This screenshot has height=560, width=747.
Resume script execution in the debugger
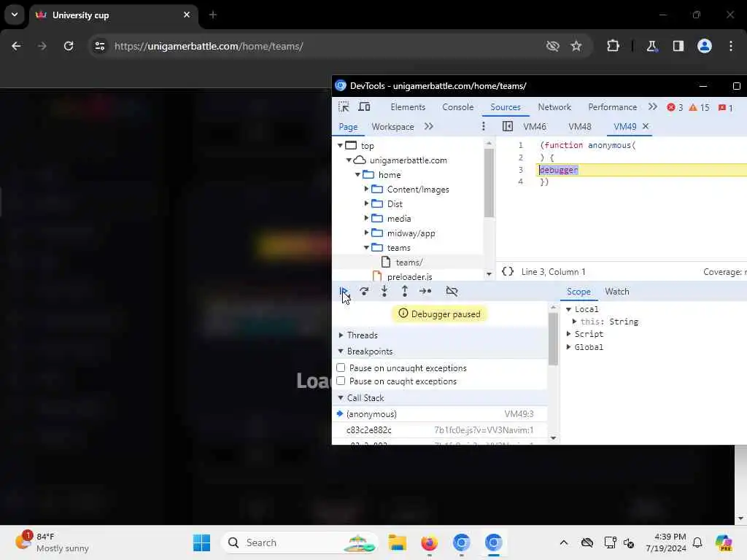[344, 291]
